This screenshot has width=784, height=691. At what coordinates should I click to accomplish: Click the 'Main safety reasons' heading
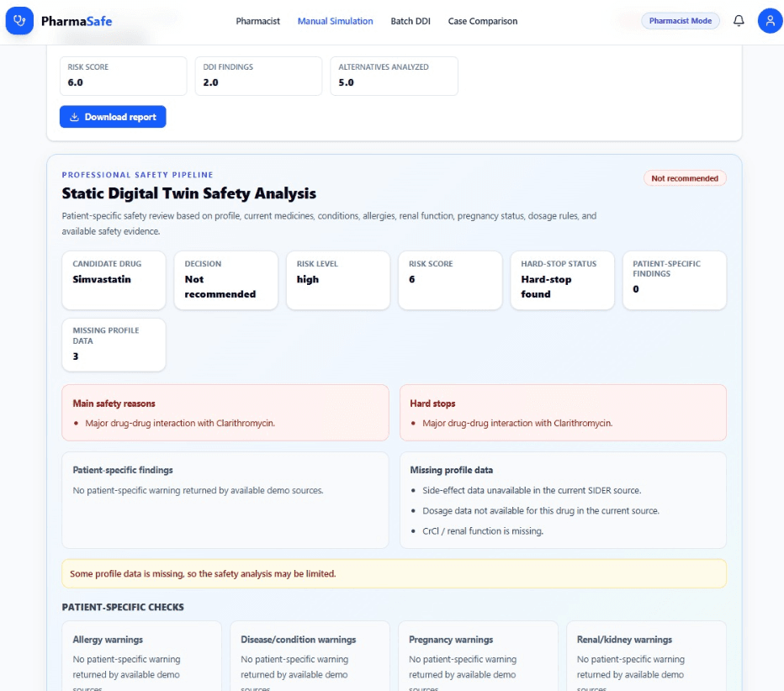coord(114,404)
